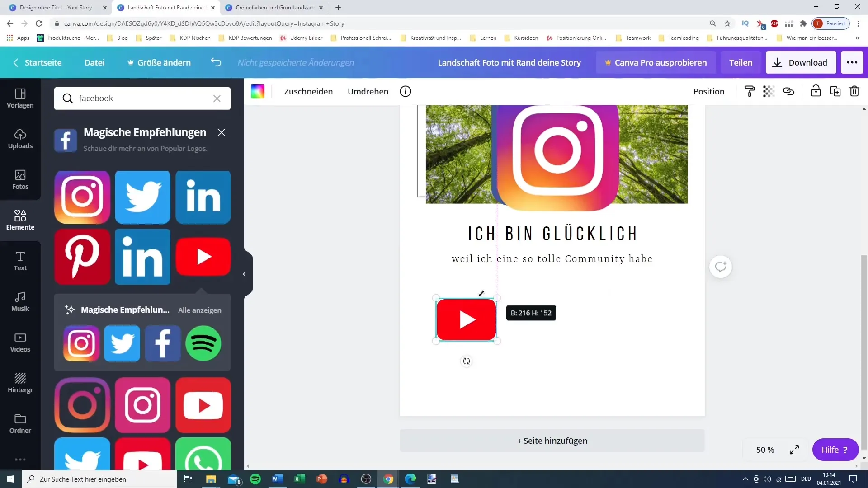868x488 pixels.
Task: Click the Windows Start button
Action: pos(11,479)
